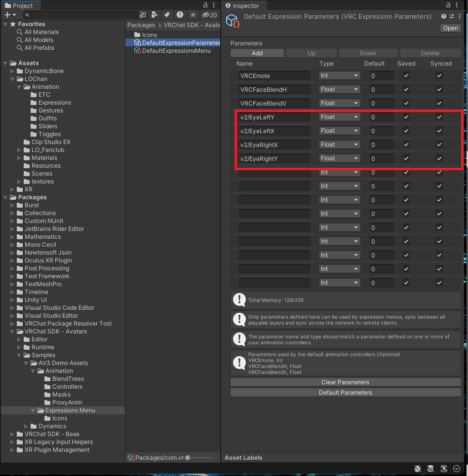Click the Inspector panel lock icon
The width and height of the screenshot is (468, 476).
click(448, 5)
